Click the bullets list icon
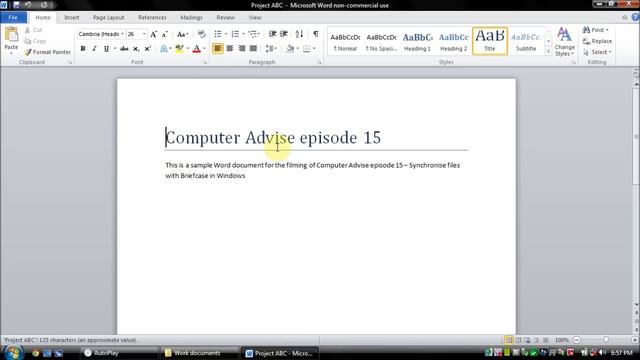 [x=218, y=34]
